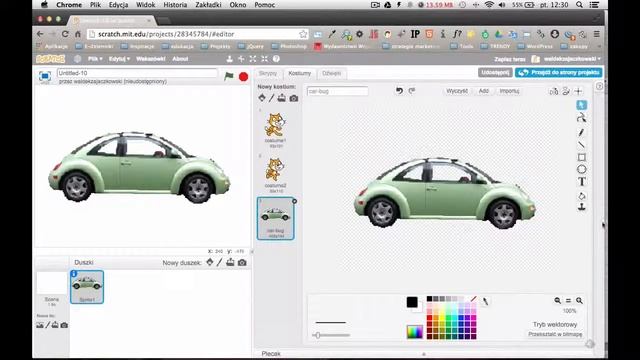
Task: Click the costume name field car-bug
Action: (338, 91)
